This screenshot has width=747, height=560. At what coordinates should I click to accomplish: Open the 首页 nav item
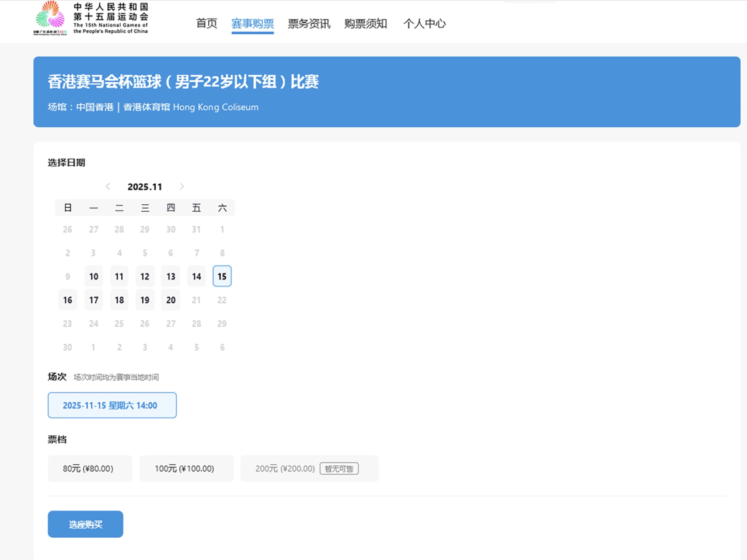(207, 23)
